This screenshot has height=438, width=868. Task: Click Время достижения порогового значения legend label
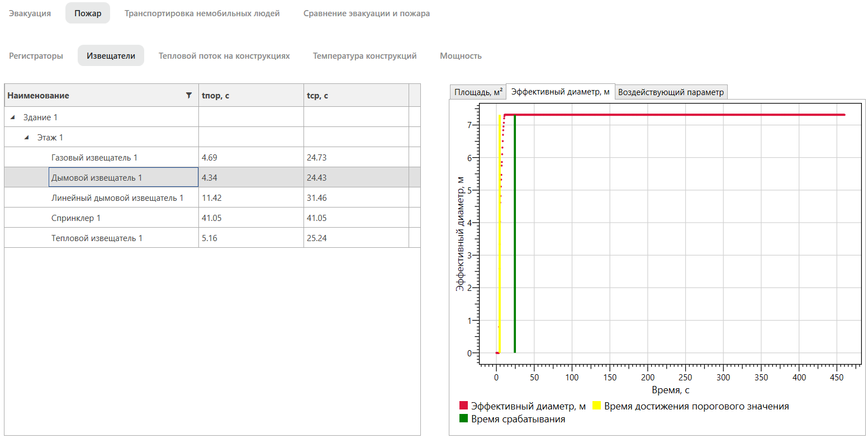click(x=696, y=406)
